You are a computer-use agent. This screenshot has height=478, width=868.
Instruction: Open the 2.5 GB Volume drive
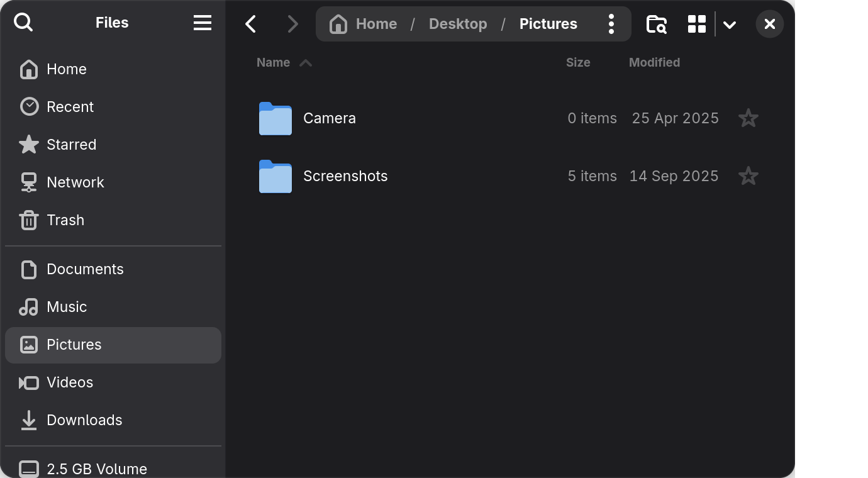96,469
